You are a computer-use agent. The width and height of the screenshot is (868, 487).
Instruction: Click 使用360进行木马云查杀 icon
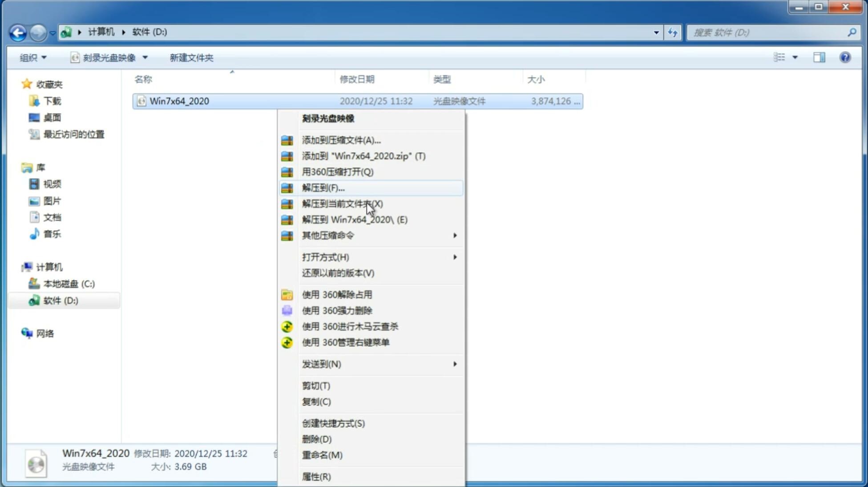click(286, 326)
